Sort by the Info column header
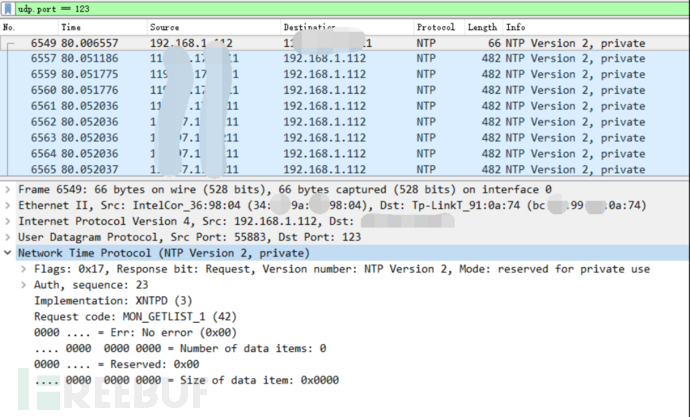690x417 pixels. (x=515, y=27)
